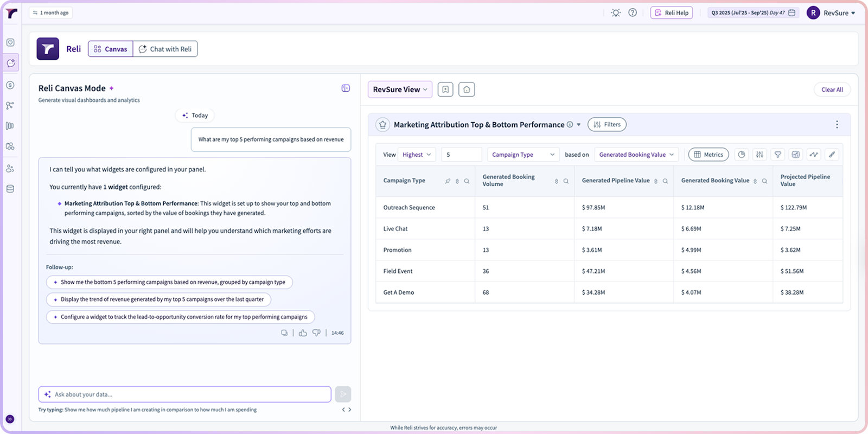Toggle the chat panel layout icon

(x=346, y=88)
